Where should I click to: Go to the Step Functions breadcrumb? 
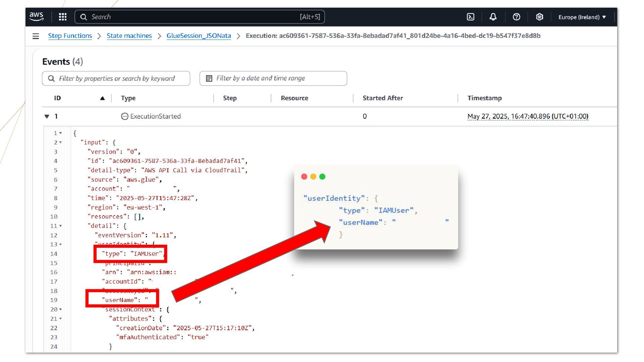click(x=70, y=36)
